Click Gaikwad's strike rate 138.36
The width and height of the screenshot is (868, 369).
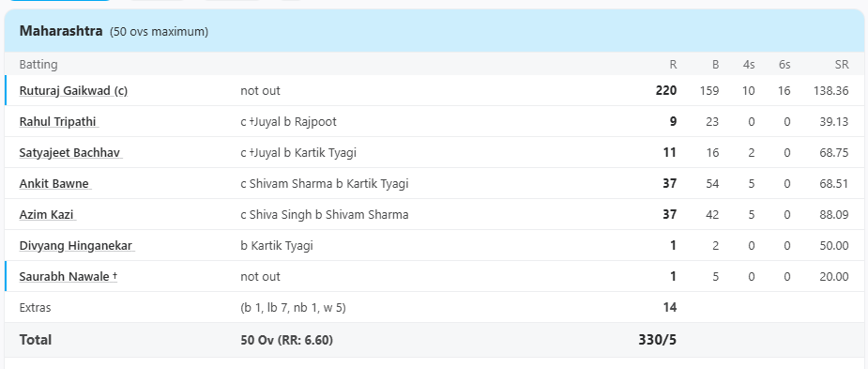coord(830,90)
